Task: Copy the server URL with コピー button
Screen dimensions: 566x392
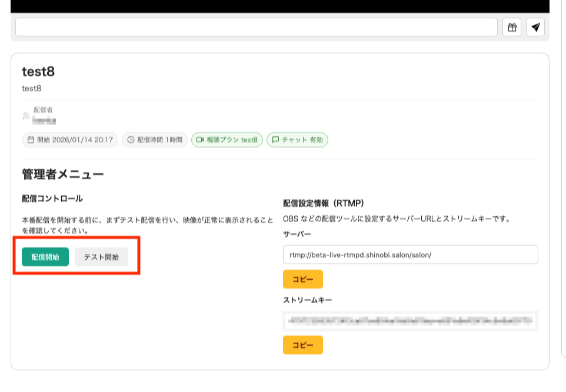Action: pos(303,279)
